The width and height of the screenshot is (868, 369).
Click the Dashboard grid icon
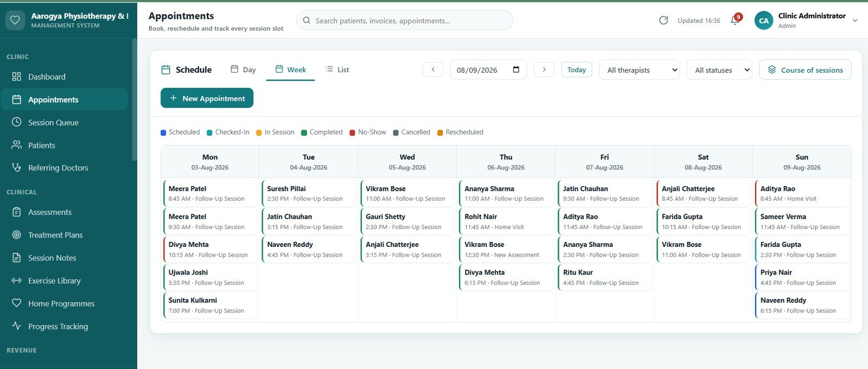(x=17, y=77)
